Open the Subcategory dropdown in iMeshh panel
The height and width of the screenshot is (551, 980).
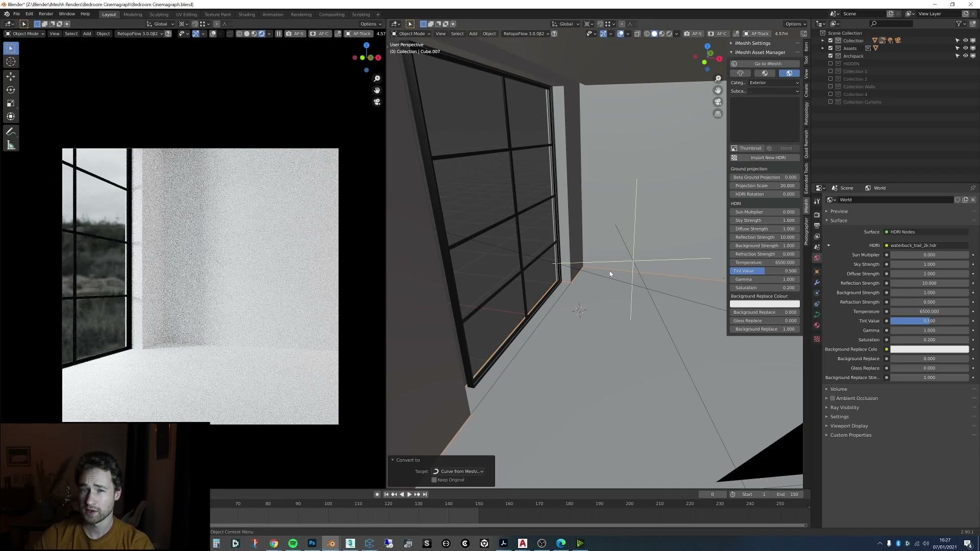click(x=774, y=91)
